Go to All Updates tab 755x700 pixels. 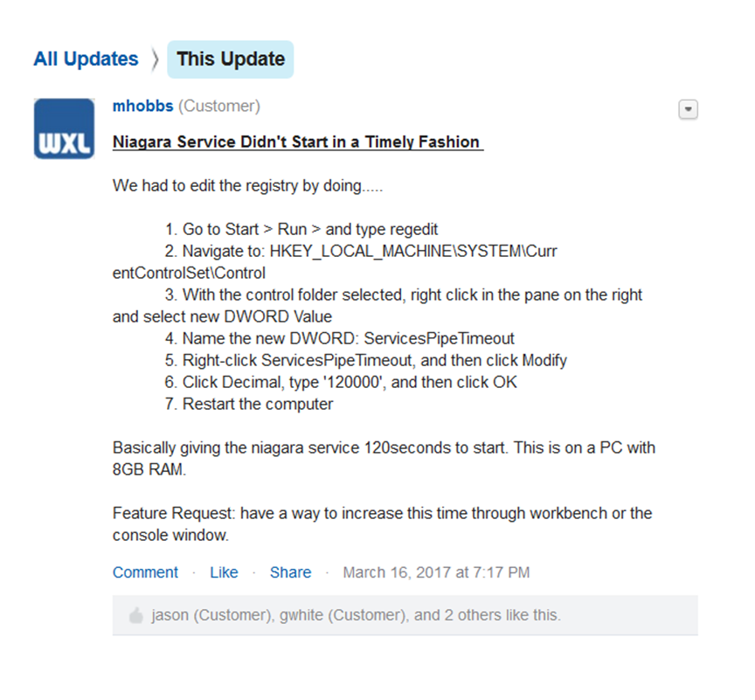coord(86,59)
